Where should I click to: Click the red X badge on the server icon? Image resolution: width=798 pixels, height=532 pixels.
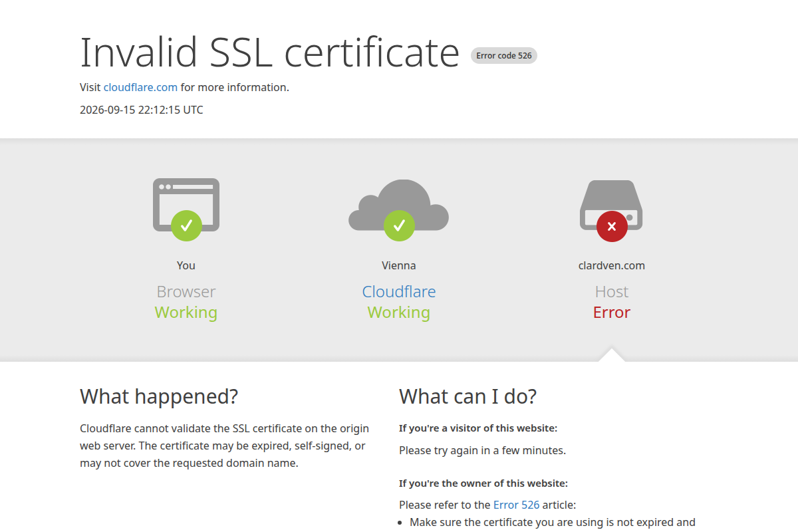point(612,226)
